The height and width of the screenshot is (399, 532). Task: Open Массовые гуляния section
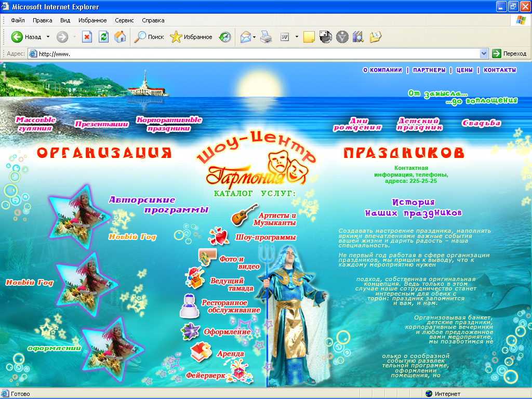point(35,124)
